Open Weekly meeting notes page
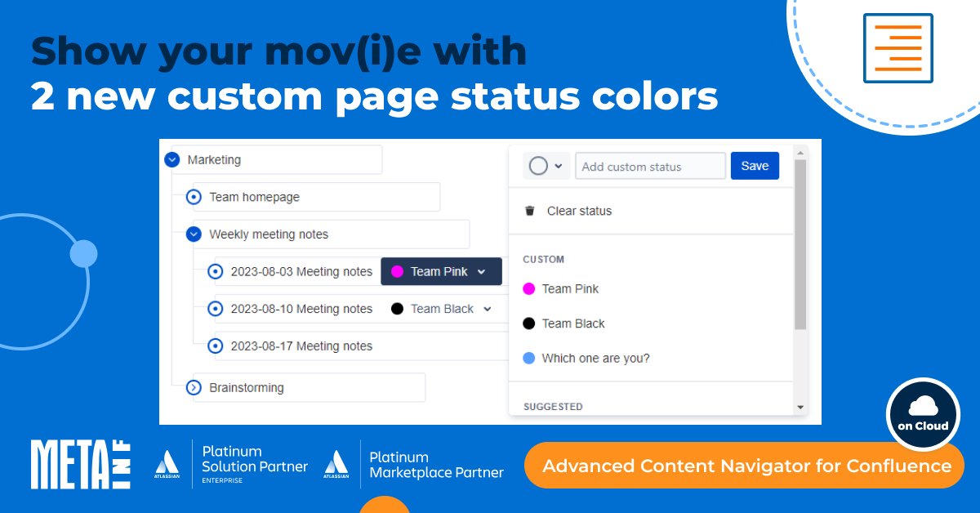Image resolution: width=980 pixels, height=513 pixels. point(269,234)
